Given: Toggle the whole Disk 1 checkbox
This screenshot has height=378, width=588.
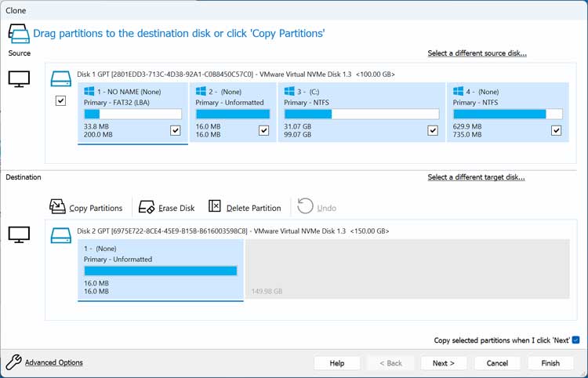Looking at the screenshot, I should [60, 100].
